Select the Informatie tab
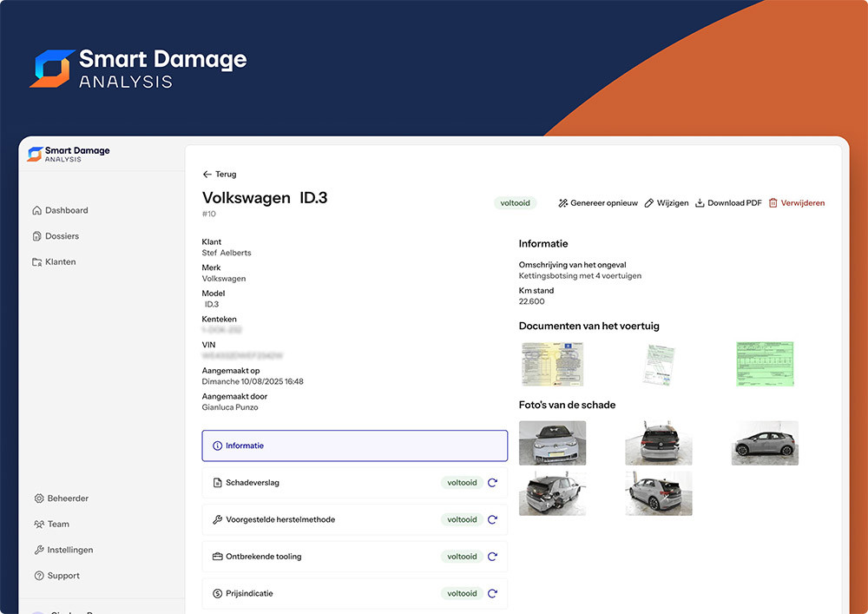 pos(354,446)
